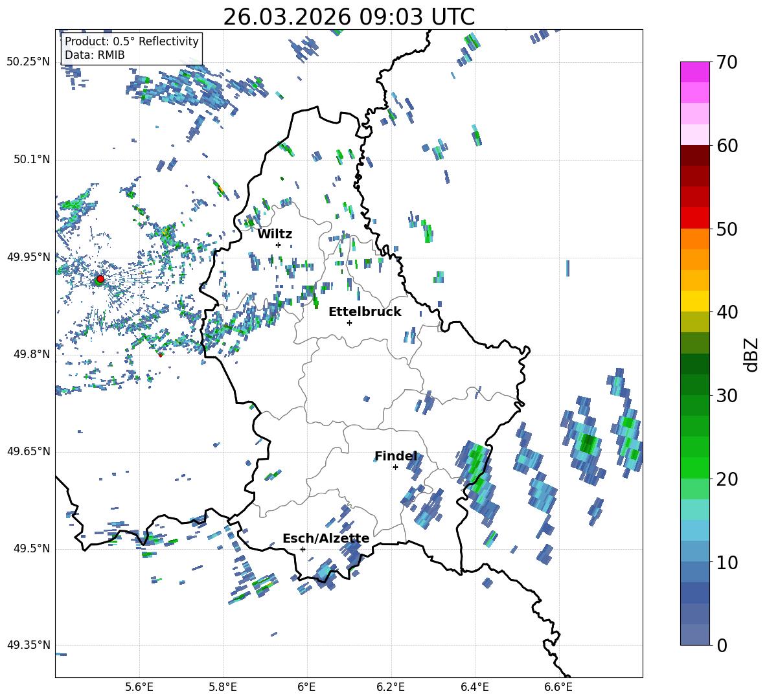Image resolution: width=767 pixels, height=700 pixels.
Task: Click the colorbar tick label 60
Action: [727, 146]
